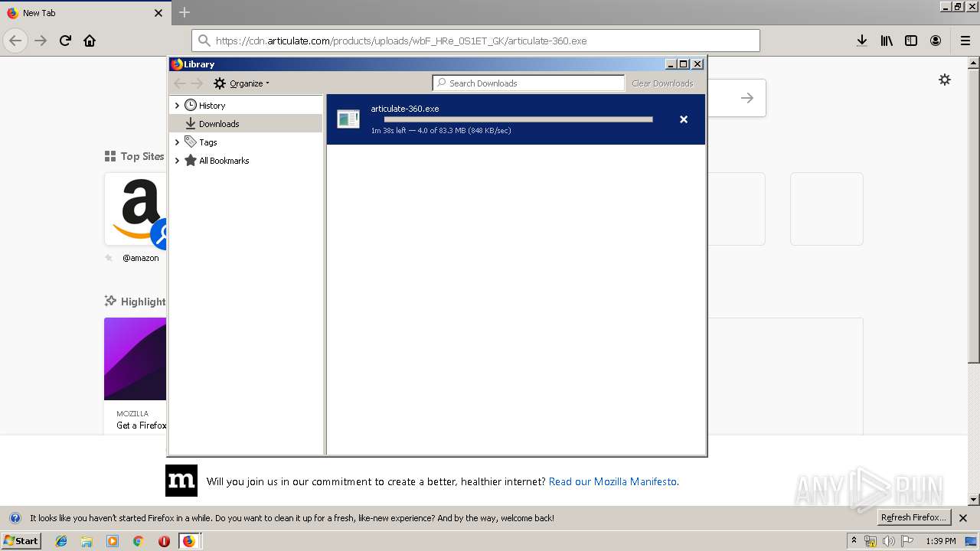This screenshot has height=551, width=980.
Task: Show hidden system tray icons
Action: [854, 541]
